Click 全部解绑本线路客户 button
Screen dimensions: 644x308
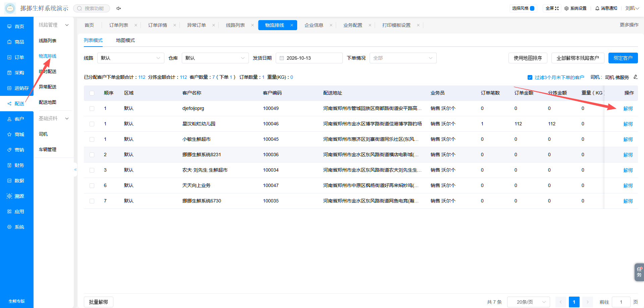point(578,58)
